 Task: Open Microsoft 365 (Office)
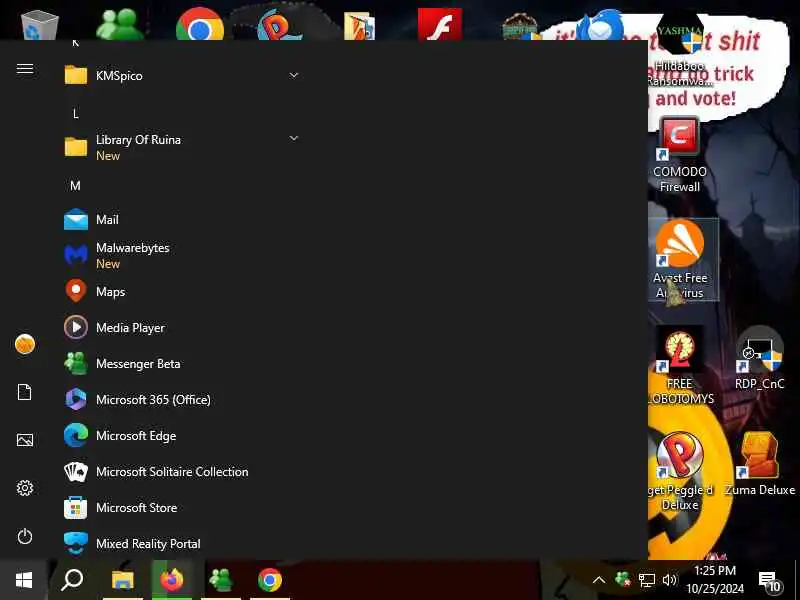[x=181, y=399]
